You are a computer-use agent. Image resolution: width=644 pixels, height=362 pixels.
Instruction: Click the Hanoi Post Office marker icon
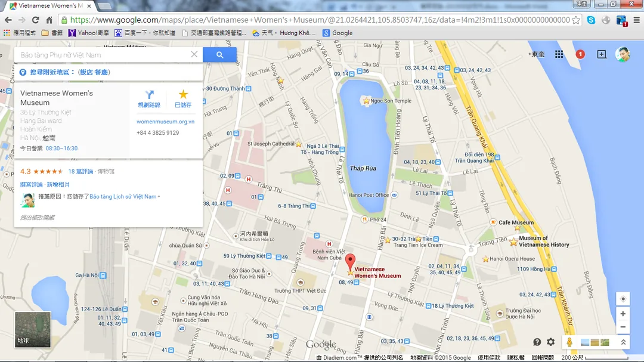pyautogui.click(x=394, y=195)
